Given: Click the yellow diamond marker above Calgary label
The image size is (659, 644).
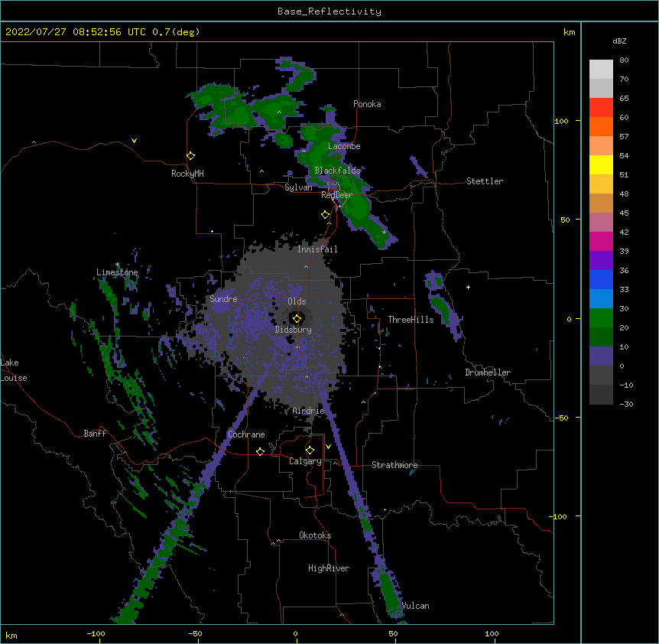Looking at the screenshot, I should click(310, 450).
